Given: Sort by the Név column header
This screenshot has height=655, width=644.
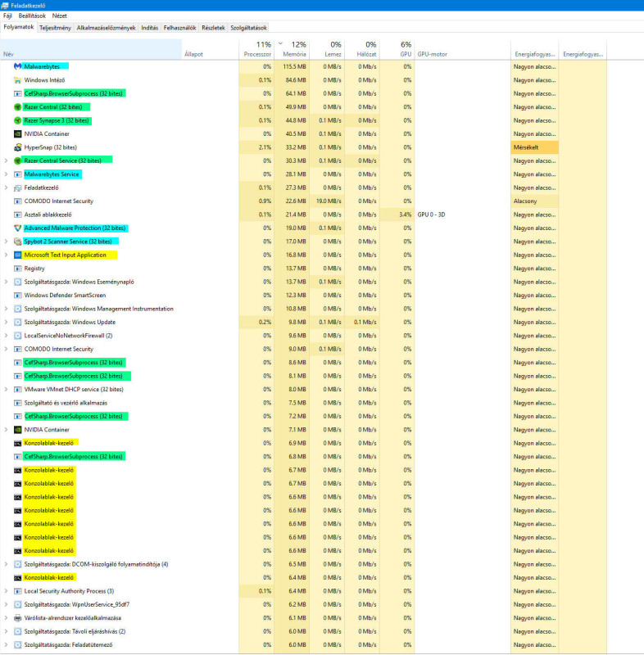Looking at the screenshot, I should tap(91, 49).
